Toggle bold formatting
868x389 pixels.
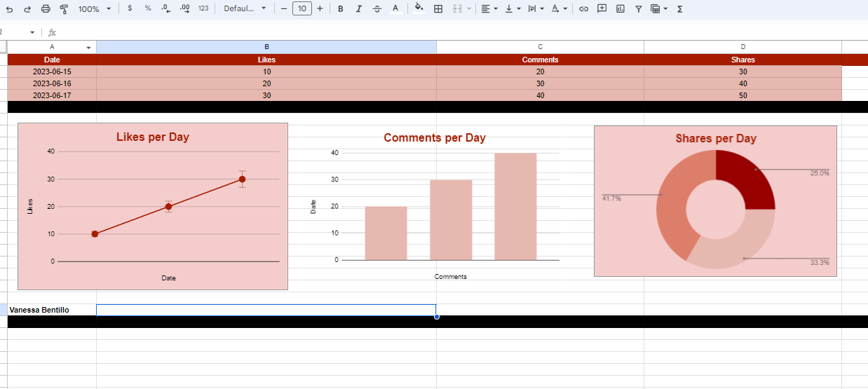pos(340,9)
